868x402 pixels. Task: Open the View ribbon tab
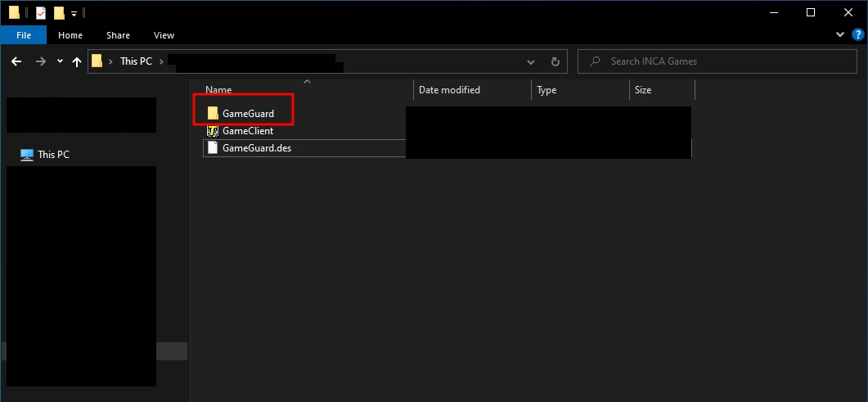[x=164, y=35]
